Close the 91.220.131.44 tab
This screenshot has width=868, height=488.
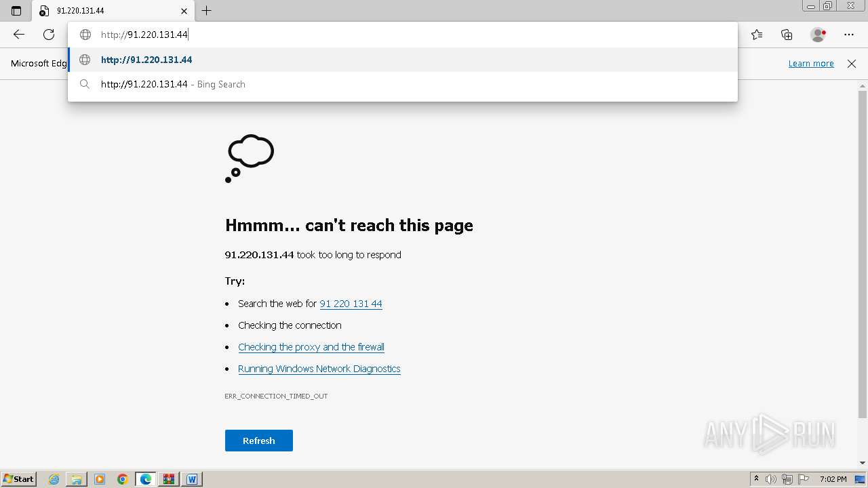point(184,11)
